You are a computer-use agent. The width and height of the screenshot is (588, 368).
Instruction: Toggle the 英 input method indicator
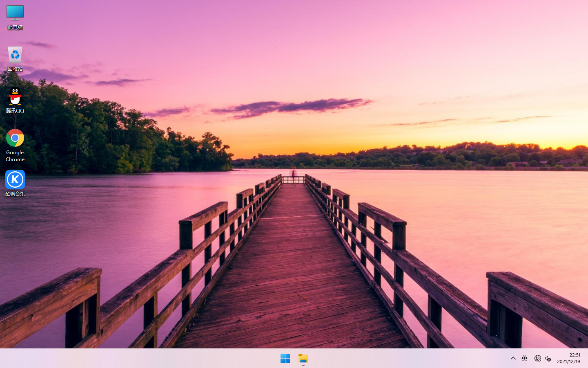point(525,359)
